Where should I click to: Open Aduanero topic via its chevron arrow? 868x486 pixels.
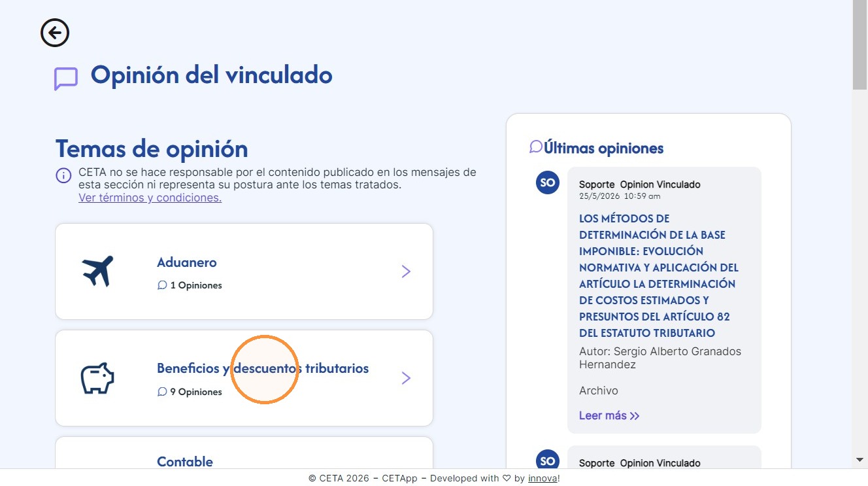tap(406, 271)
